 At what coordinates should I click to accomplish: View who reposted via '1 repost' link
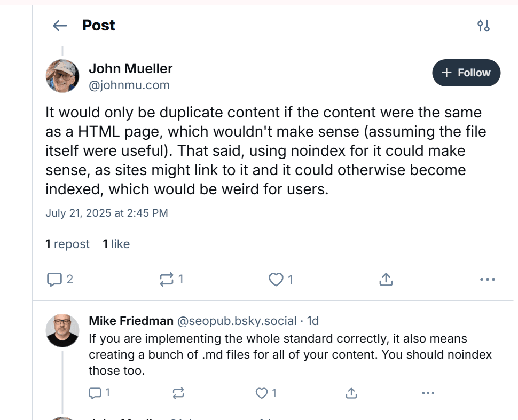(x=67, y=244)
